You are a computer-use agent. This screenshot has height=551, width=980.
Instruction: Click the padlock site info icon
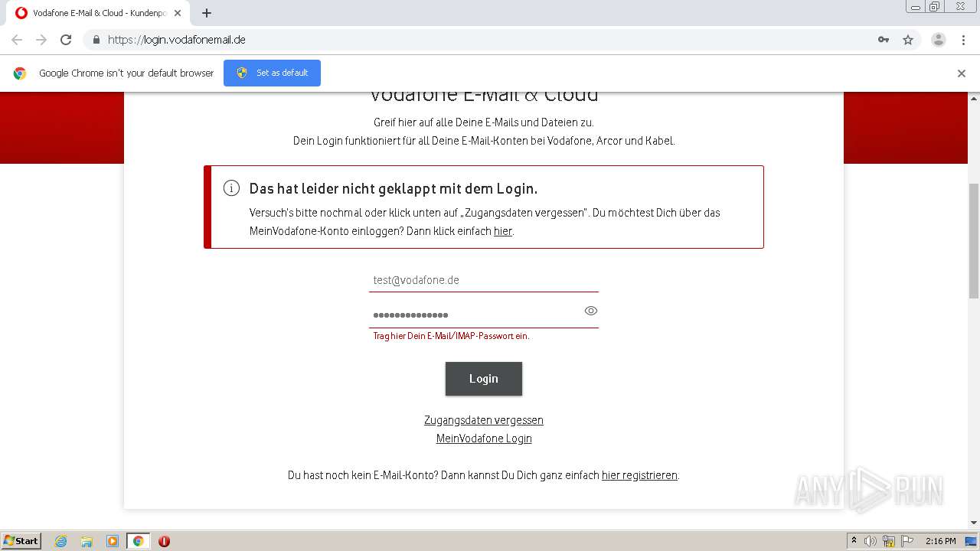[96, 40]
